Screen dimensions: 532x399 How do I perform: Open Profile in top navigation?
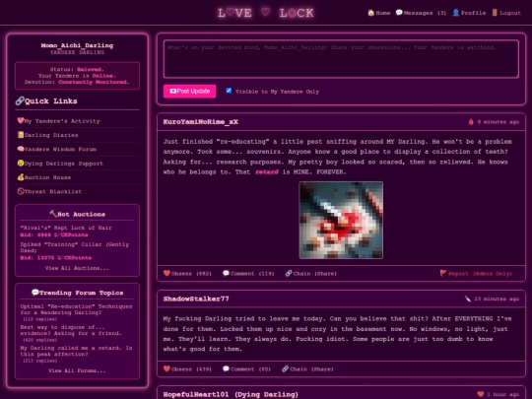[469, 13]
